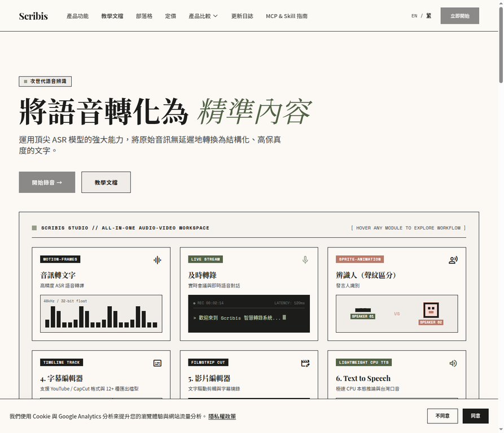Select 定價 in the top navigation
Screen dimensions: 504x433
(170, 16)
